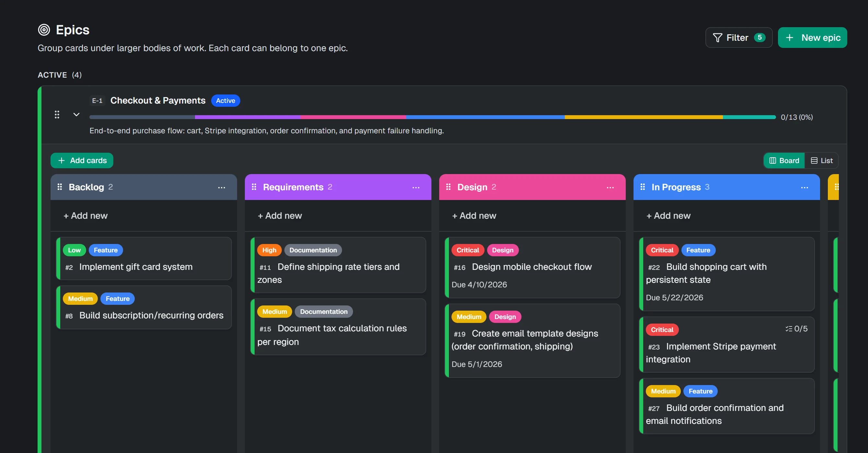Viewport: 868px width, 453px height.
Task: Click the In Progress column header title
Action: click(x=676, y=187)
